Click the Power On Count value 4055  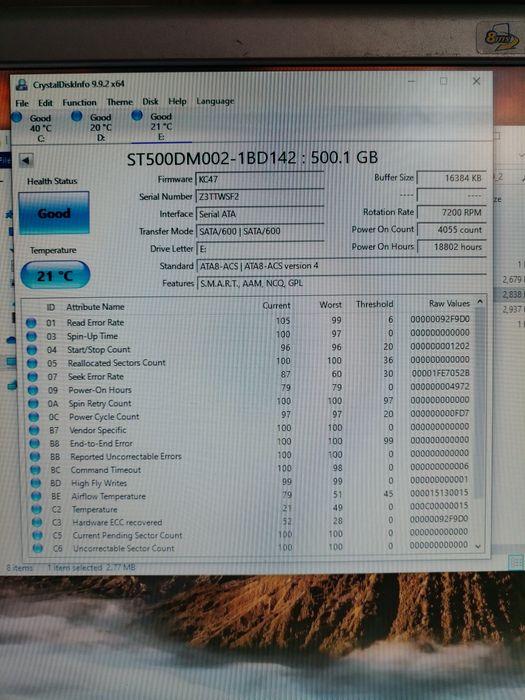[x=451, y=230]
